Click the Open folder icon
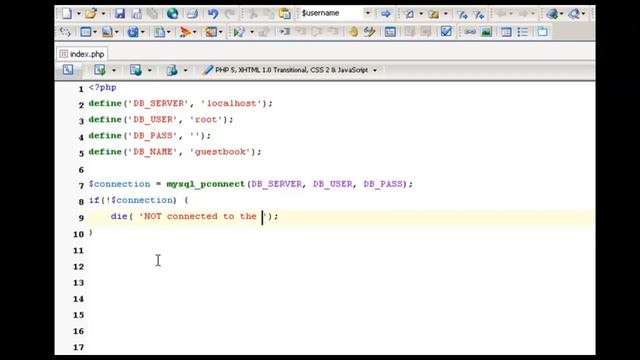 [91, 13]
